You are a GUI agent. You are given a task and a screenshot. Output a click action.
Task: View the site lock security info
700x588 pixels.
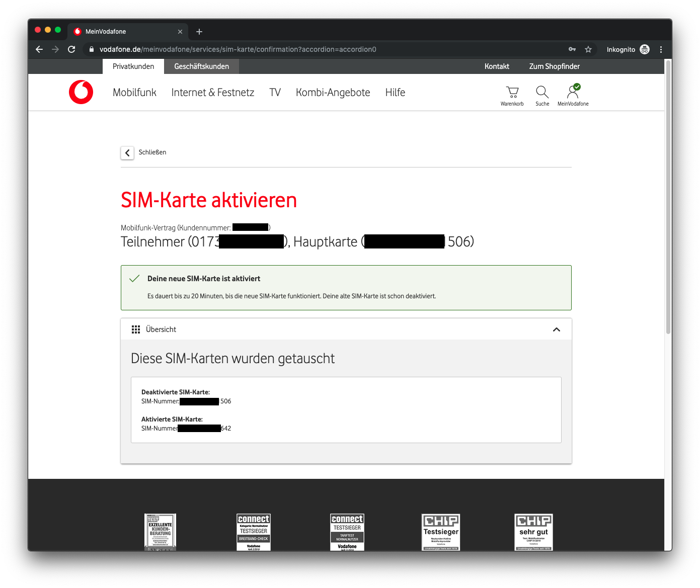tap(91, 49)
